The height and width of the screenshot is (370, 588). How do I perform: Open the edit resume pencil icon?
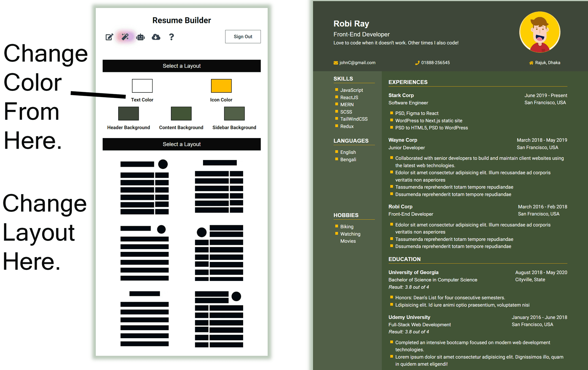(x=109, y=37)
